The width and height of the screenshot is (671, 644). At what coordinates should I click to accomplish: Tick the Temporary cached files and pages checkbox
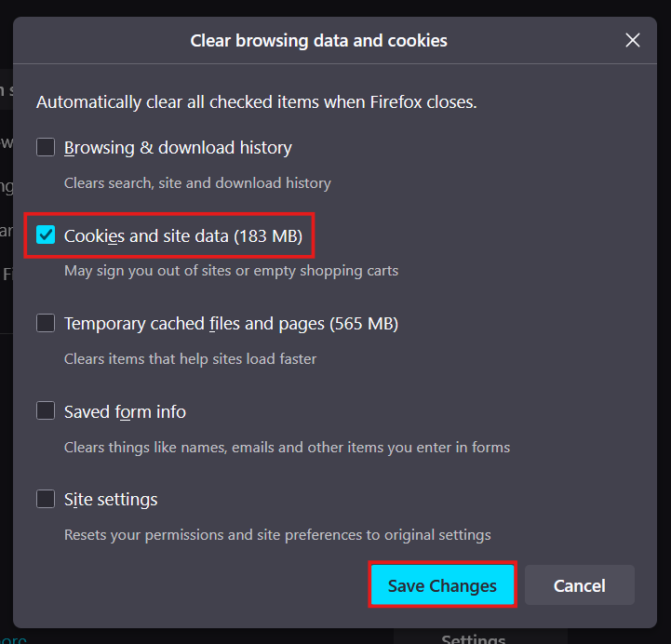pos(46,323)
